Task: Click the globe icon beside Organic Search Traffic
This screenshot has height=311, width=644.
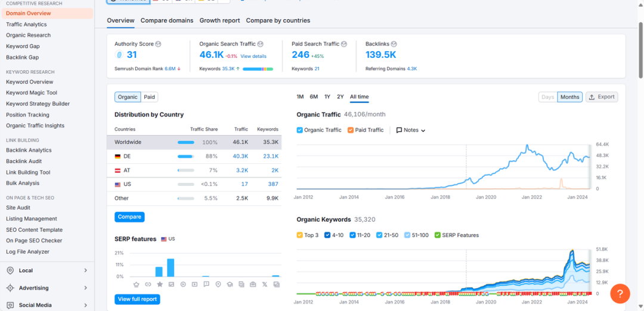Action: click(261, 44)
